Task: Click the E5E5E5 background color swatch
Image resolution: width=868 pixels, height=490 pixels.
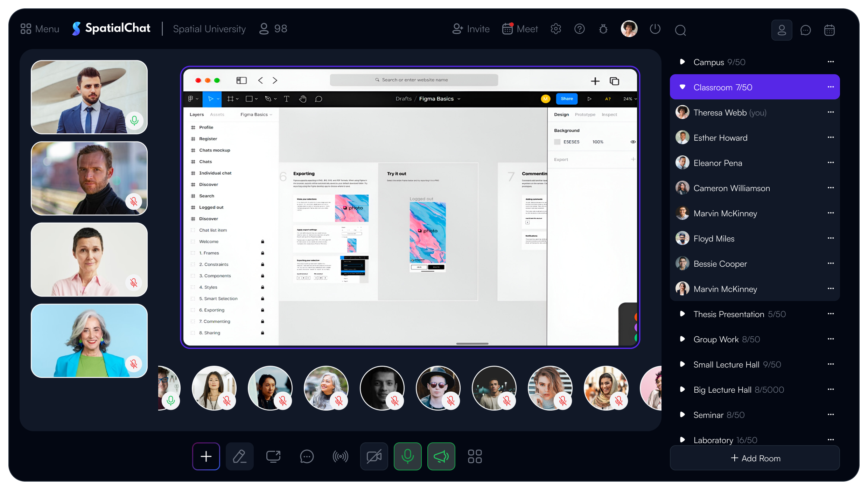Action: click(x=557, y=142)
